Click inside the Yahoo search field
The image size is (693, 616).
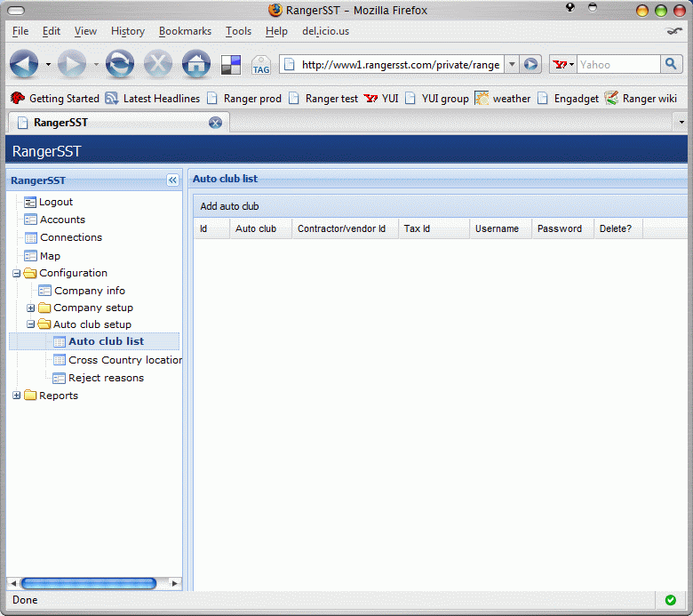[617, 64]
